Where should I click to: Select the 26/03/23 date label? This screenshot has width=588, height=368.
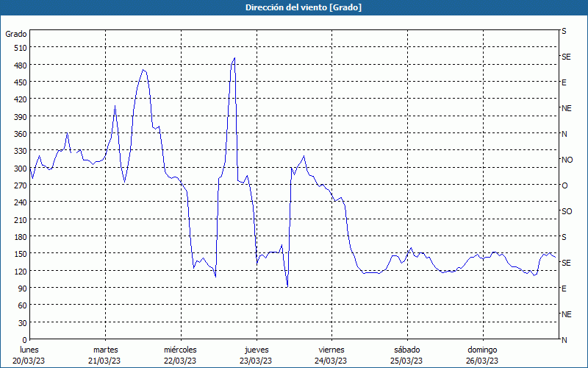click(482, 361)
